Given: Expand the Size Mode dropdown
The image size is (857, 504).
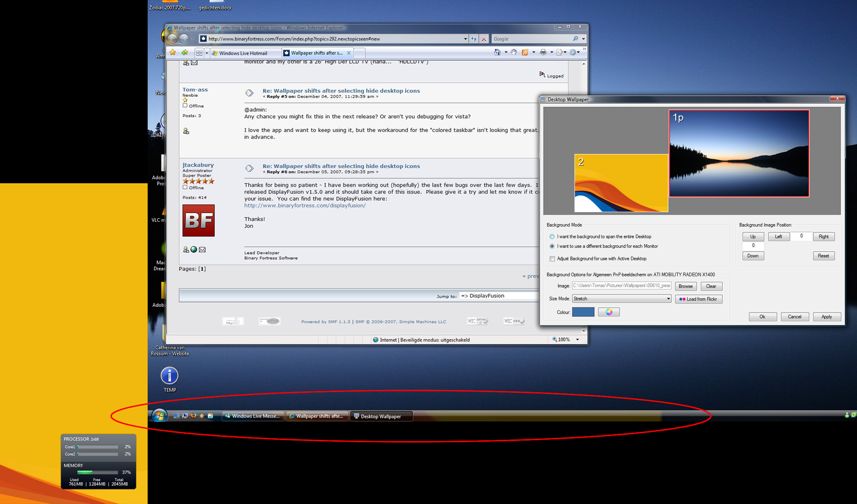Looking at the screenshot, I should 668,299.
